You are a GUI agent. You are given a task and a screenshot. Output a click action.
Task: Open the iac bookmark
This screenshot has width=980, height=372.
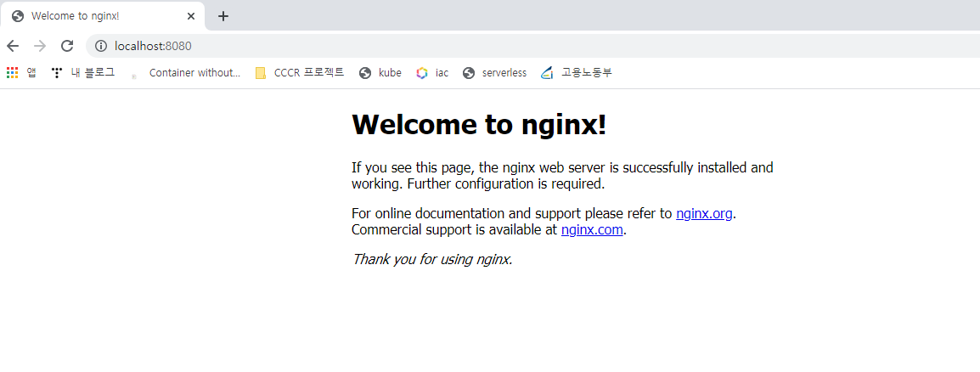tap(432, 73)
